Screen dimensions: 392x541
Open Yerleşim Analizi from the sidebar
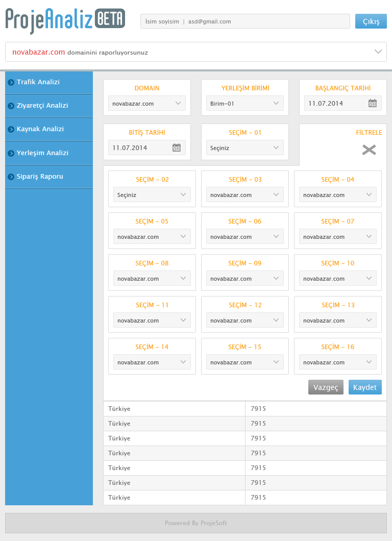point(42,153)
